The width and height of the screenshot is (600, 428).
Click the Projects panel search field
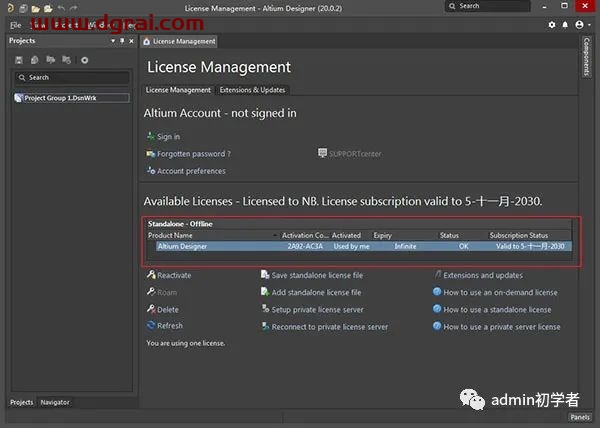[70, 77]
